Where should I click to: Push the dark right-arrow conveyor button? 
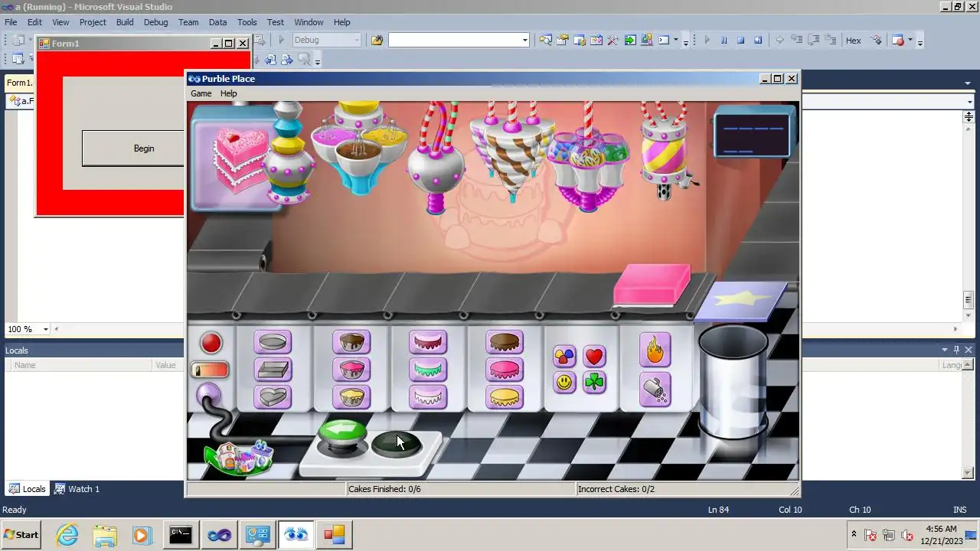pyautogui.click(x=396, y=443)
